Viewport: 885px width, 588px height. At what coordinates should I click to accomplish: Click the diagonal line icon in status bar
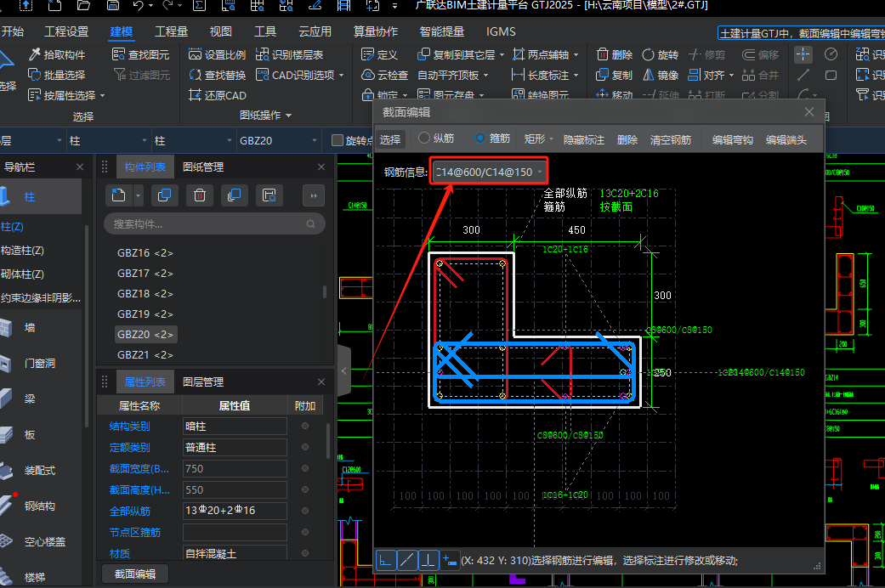coord(407,560)
